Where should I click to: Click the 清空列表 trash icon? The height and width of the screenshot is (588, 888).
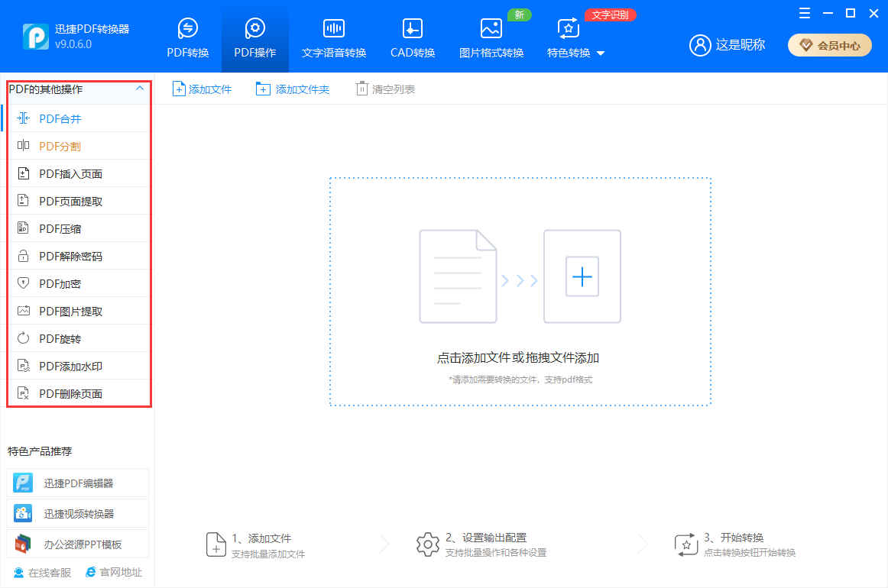[x=361, y=89]
